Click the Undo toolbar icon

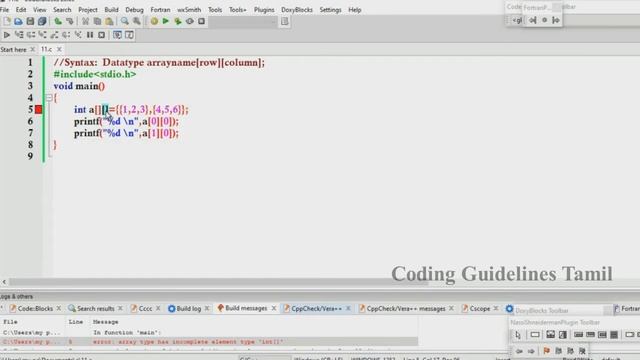[x=58, y=21]
